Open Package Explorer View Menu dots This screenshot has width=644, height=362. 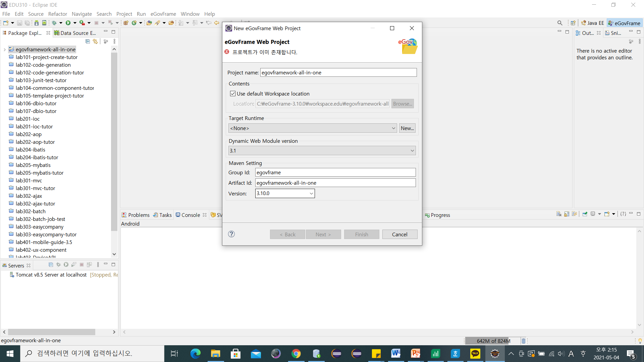tap(114, 41)
